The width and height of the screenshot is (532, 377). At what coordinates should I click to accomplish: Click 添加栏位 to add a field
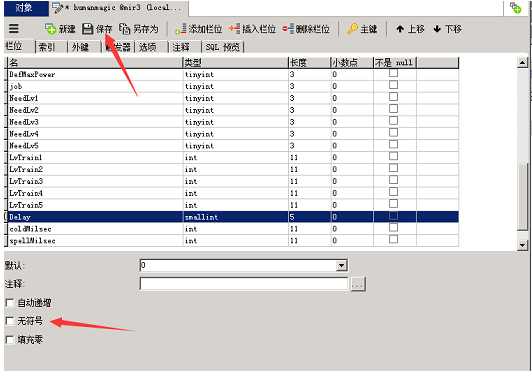(x=198, y=29)
